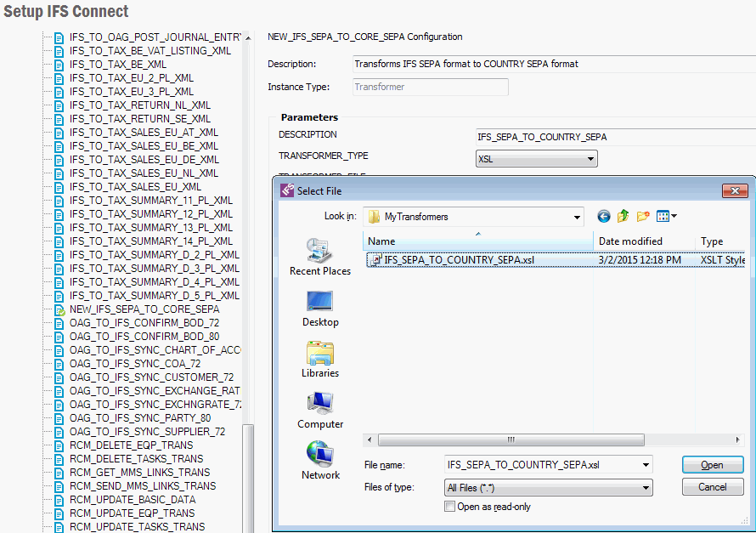Click the file list horizontal scrollbar
The width and height of the screenshot is (756, 533).
(510, 440)
